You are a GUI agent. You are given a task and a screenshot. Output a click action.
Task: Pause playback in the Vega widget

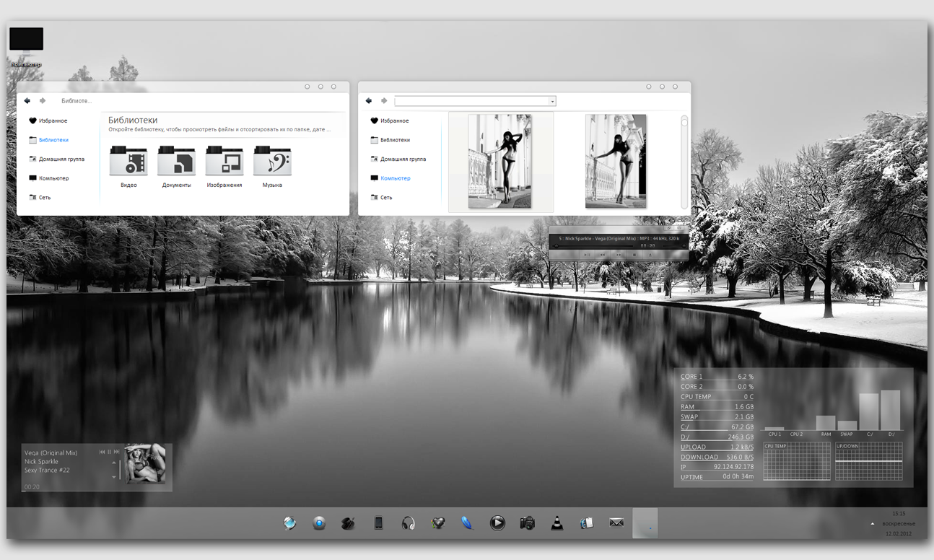(x=109, y=452)
